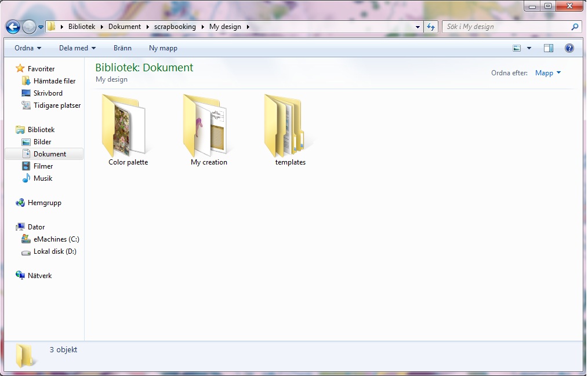
Task: Click the folder icon in the details pane
Action: point(26,355)
